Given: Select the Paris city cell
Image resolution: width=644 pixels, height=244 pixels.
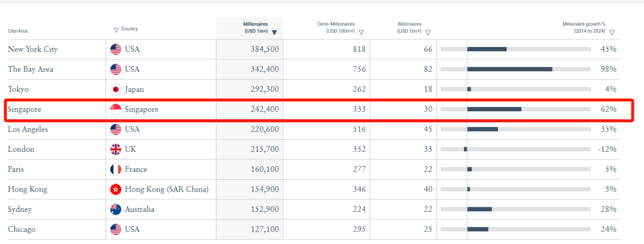Looking at the screenshot, I should [x=17, y=170].
